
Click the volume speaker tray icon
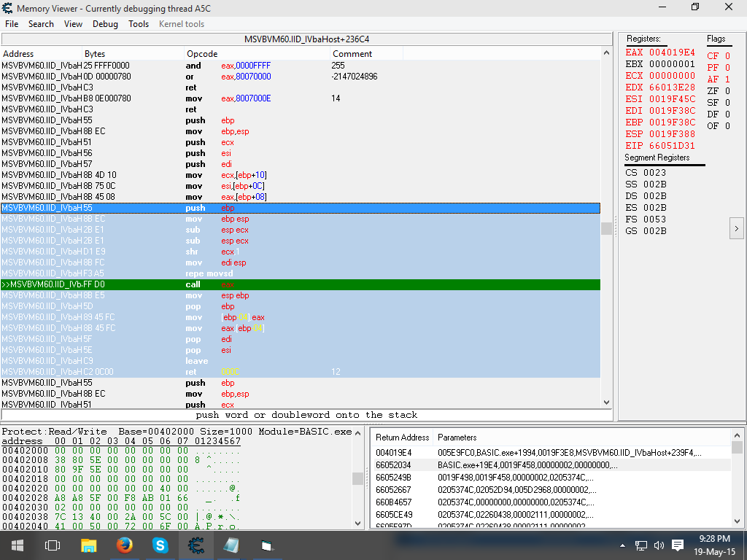659,545
